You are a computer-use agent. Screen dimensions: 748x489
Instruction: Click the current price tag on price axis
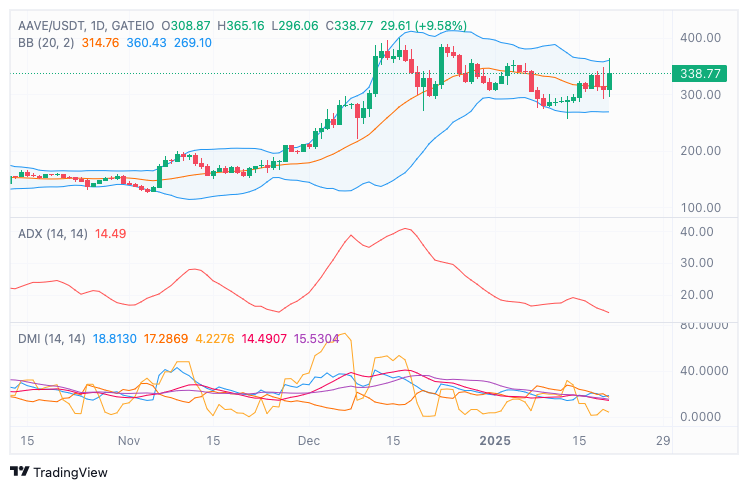pyautogui.click(x=701, y=73)
